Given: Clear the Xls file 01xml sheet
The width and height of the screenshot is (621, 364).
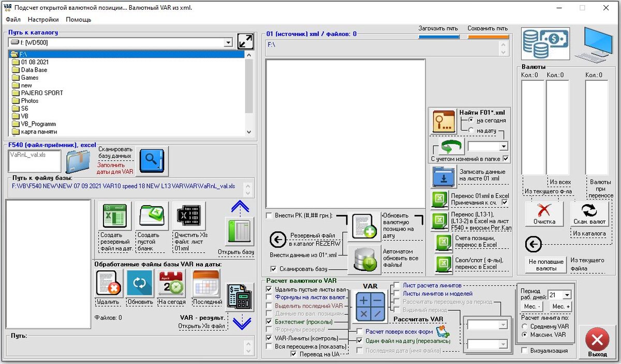Looking at the screenshot, I should click(188, 216).
